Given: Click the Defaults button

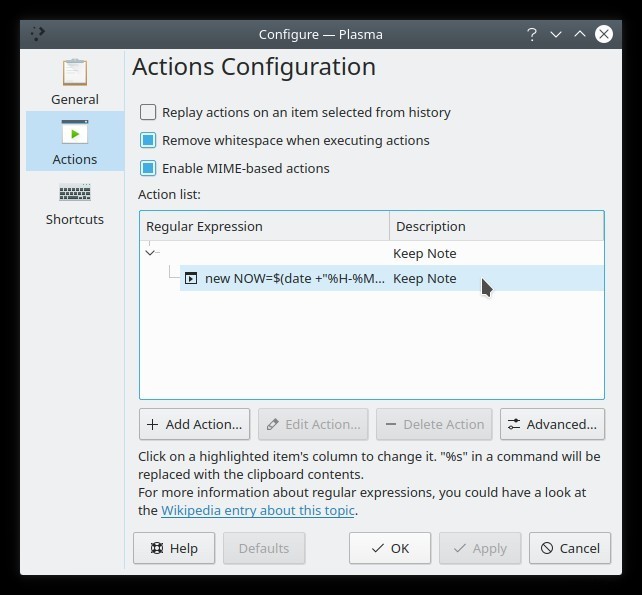Looking at the screenshot, I should point(264,548).
